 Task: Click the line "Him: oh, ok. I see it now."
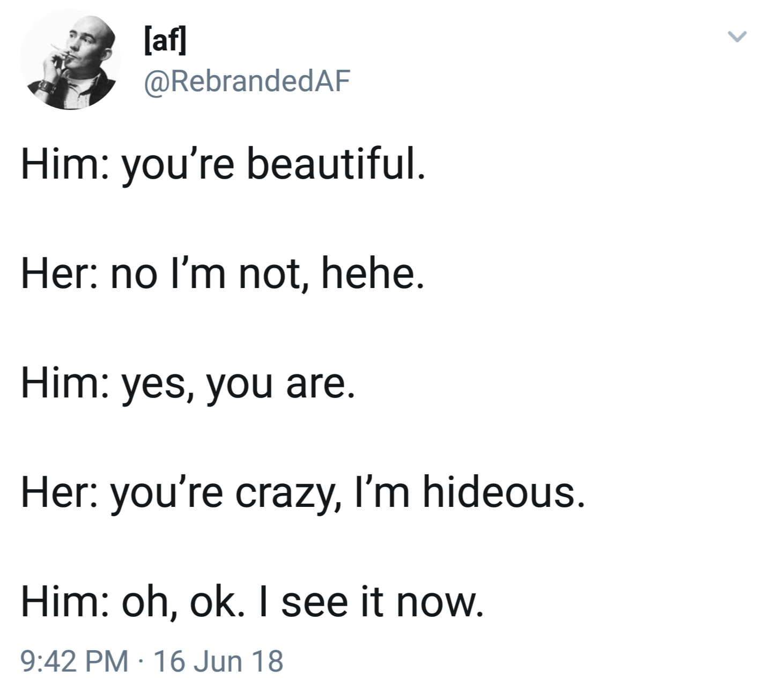(x=252, y=602)
